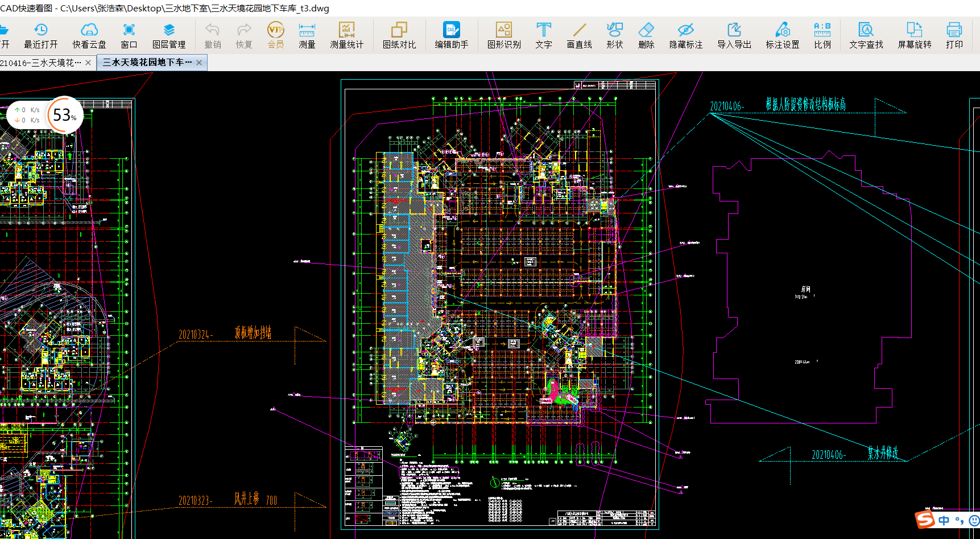Open 导入导出 import export tool
Viewport: 980px width, 539px height.
point(734,36)
